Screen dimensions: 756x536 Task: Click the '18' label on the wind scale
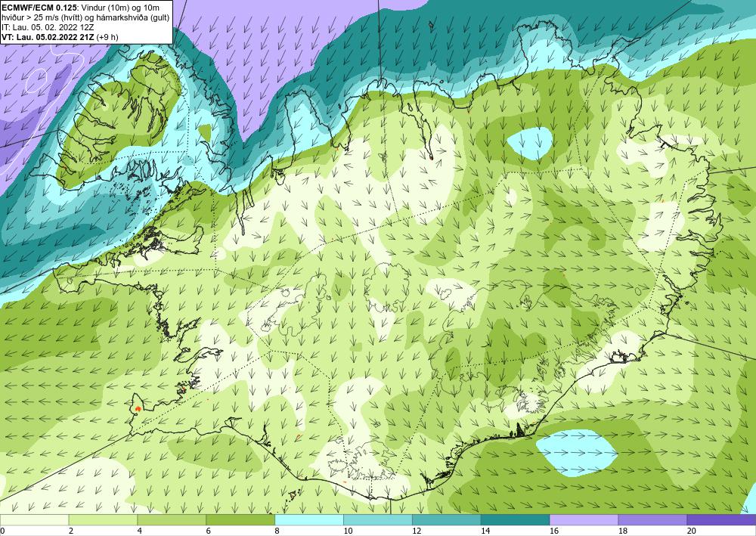tap(622, 531)
